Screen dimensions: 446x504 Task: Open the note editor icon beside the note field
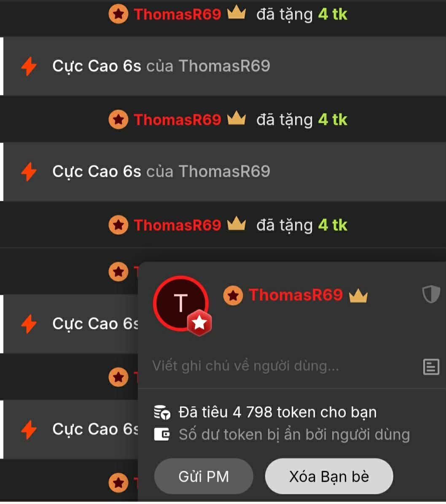431,367
